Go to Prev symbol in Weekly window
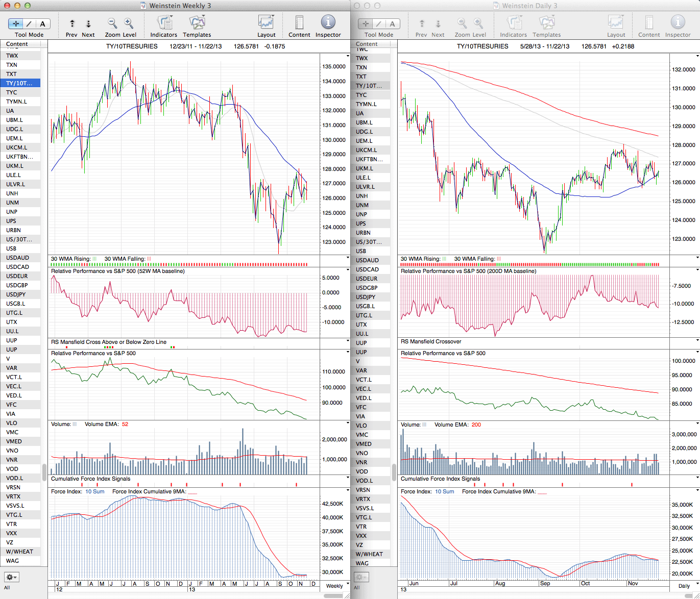Viewport: 700px width, 599px height. click(72, 23)
